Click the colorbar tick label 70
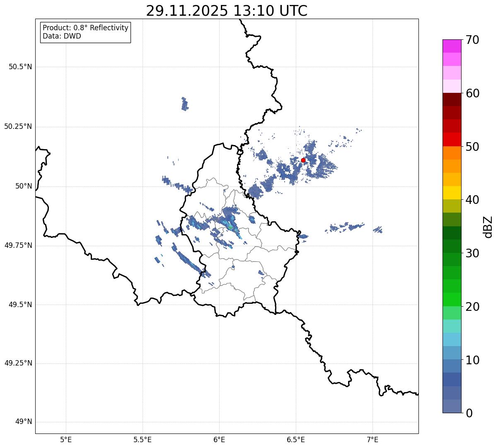The image size is (498, 448). point(472,40)
